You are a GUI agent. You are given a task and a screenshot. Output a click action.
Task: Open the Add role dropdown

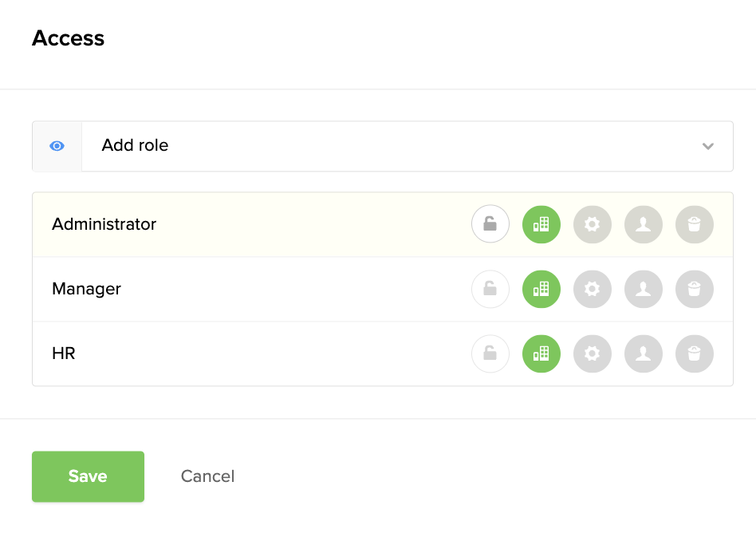pyautogui.click(x=408, y=146)
